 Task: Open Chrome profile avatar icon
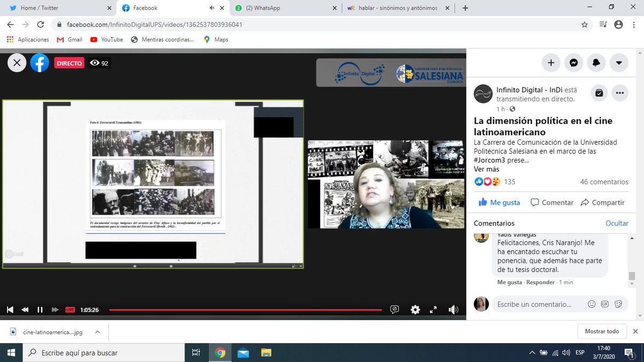coord(618,24)
